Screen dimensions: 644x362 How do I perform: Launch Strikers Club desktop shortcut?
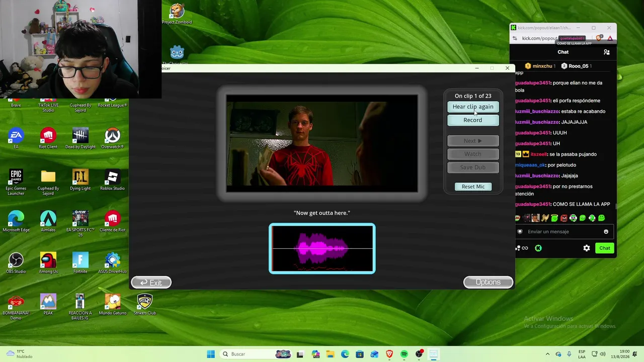tap(144, 305)
